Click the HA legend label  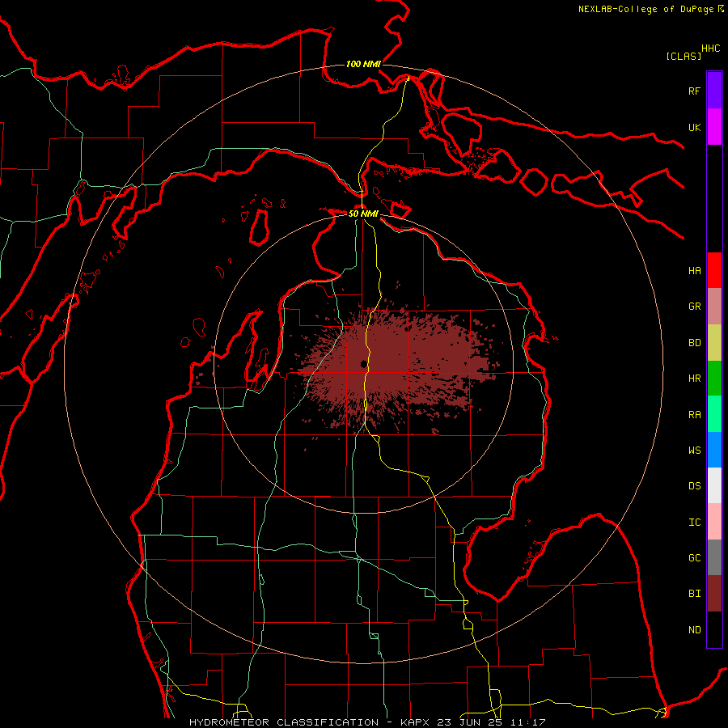[x=695, y=270]
